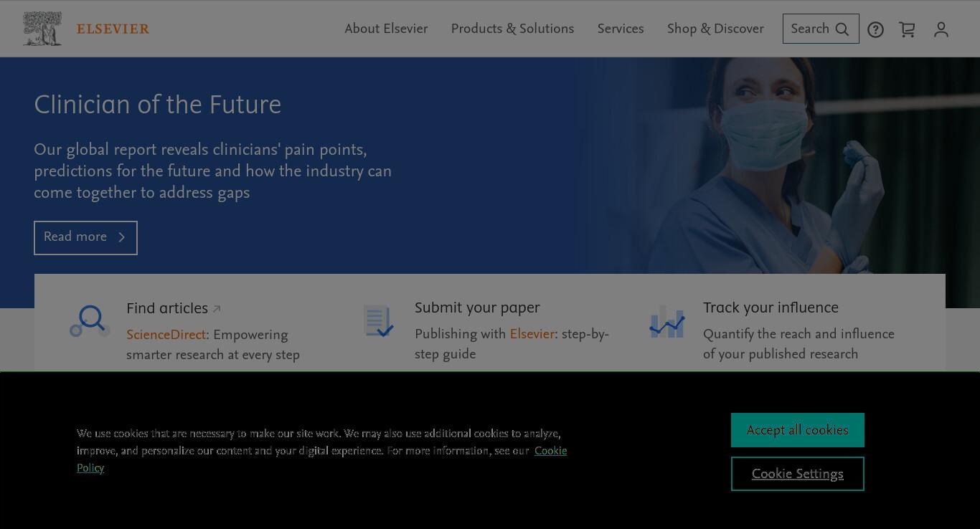Click the ScienceDirect link text
980x529 pixels.
pos(166,335)
